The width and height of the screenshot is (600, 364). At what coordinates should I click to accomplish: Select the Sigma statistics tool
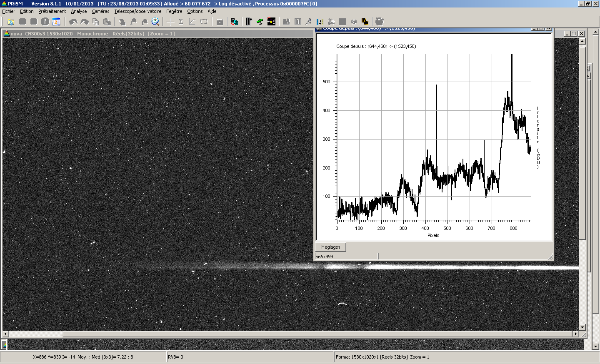coord(181,22)
